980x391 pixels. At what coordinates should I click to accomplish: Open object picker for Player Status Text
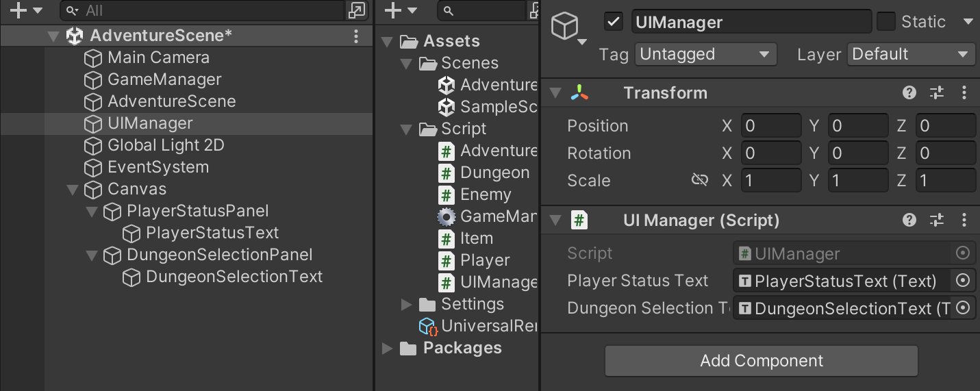(x=963, y=281)
